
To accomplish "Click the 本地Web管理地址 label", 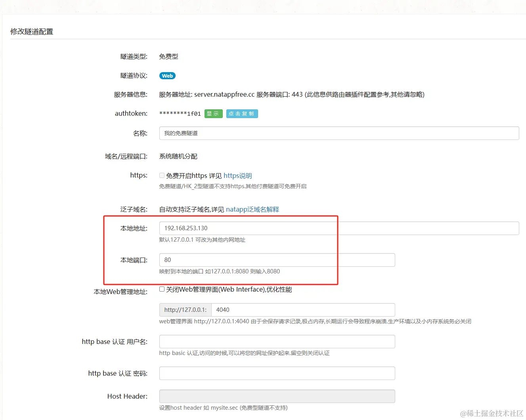I will click(x=121, y=292).
